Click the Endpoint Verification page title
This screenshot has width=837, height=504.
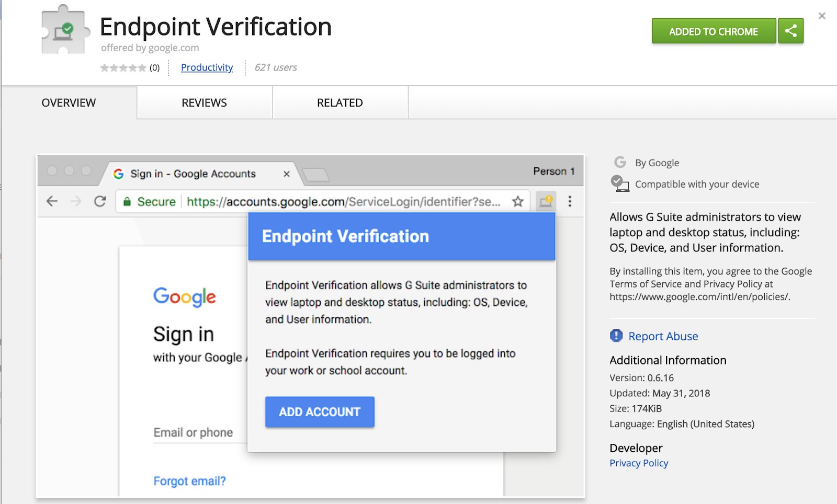coord(216,27)
